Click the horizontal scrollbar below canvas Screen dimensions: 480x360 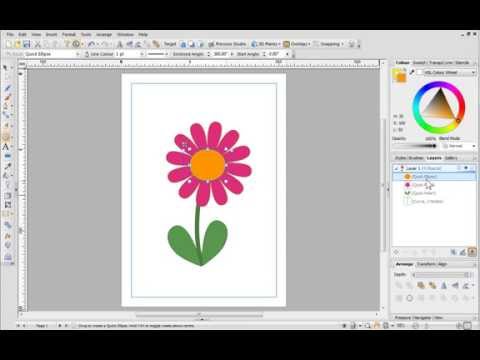pos(199,315)
